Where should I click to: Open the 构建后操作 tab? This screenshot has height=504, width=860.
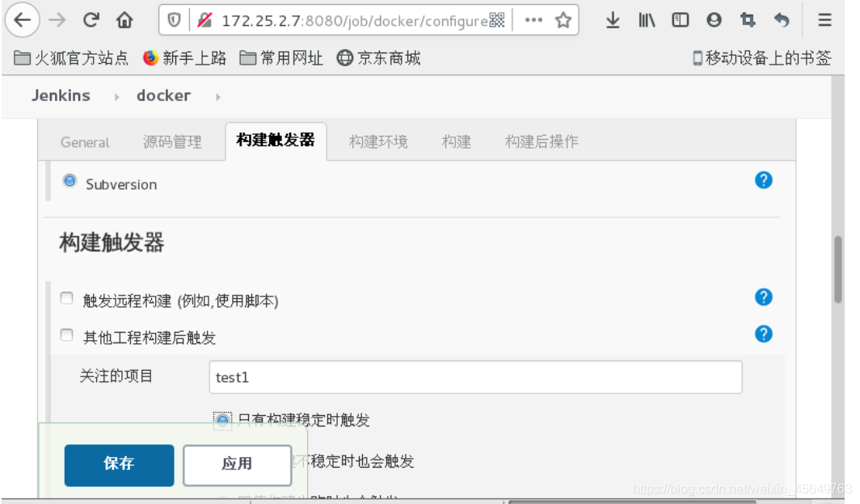tap(540, 141)
